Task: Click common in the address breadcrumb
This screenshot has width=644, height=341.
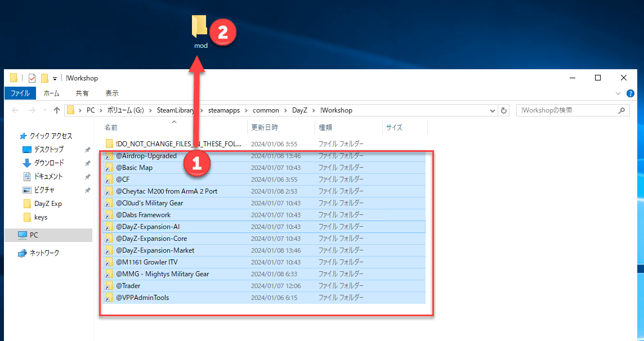Action: click(x=266, y=110)
